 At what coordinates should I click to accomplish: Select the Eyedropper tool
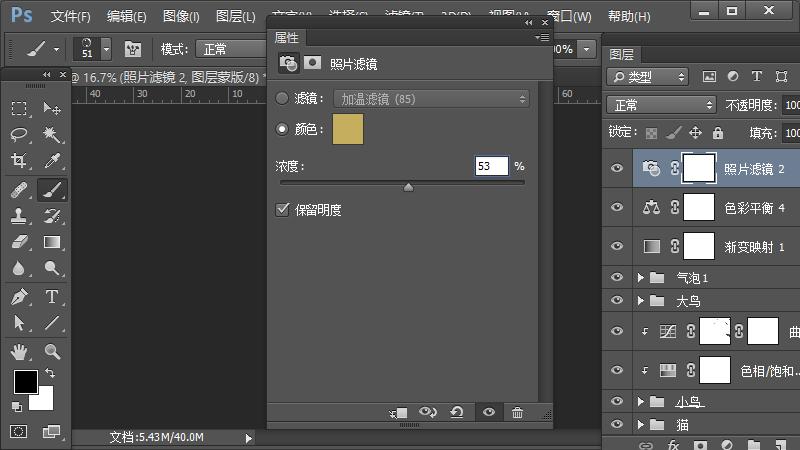pos(52,161)
